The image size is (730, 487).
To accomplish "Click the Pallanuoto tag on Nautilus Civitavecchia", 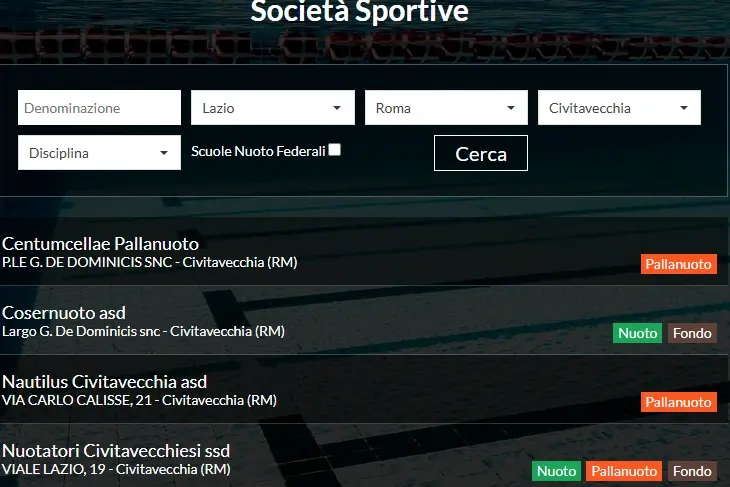I will [679, 402].
